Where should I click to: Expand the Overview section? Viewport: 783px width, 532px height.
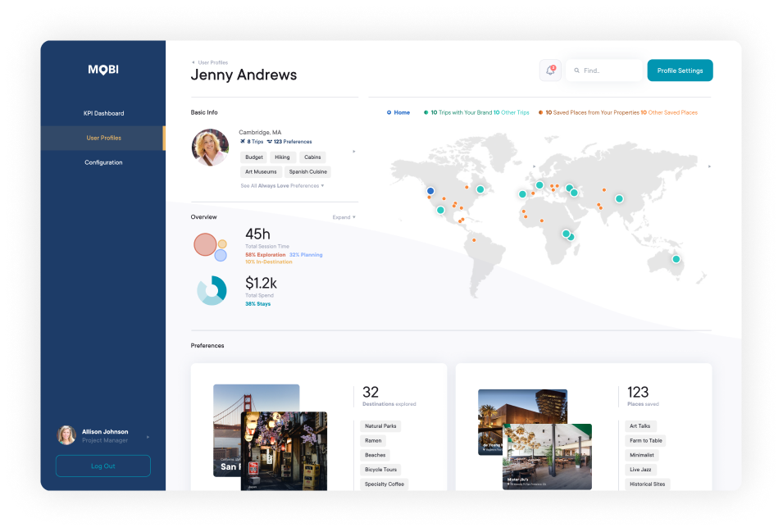(344, 217)
